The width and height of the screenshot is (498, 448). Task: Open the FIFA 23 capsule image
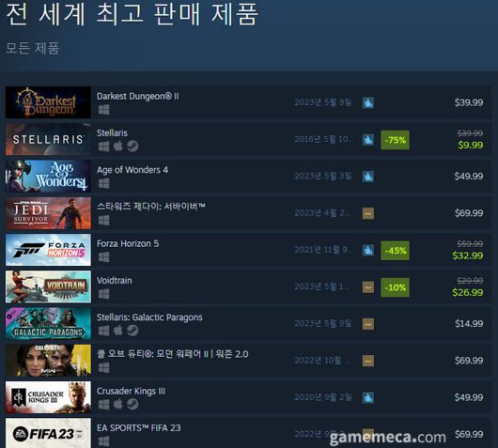point(48,433)
